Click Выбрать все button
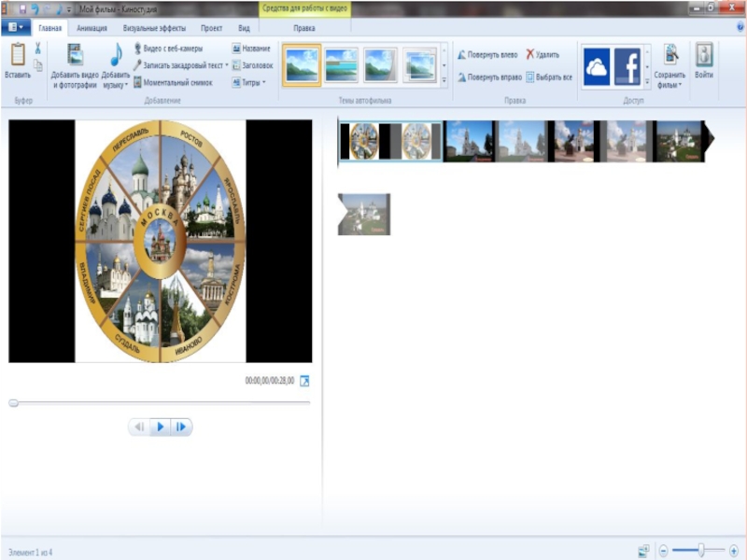The image size is (747, 560). pyautogui.click(x=549, y=77)
